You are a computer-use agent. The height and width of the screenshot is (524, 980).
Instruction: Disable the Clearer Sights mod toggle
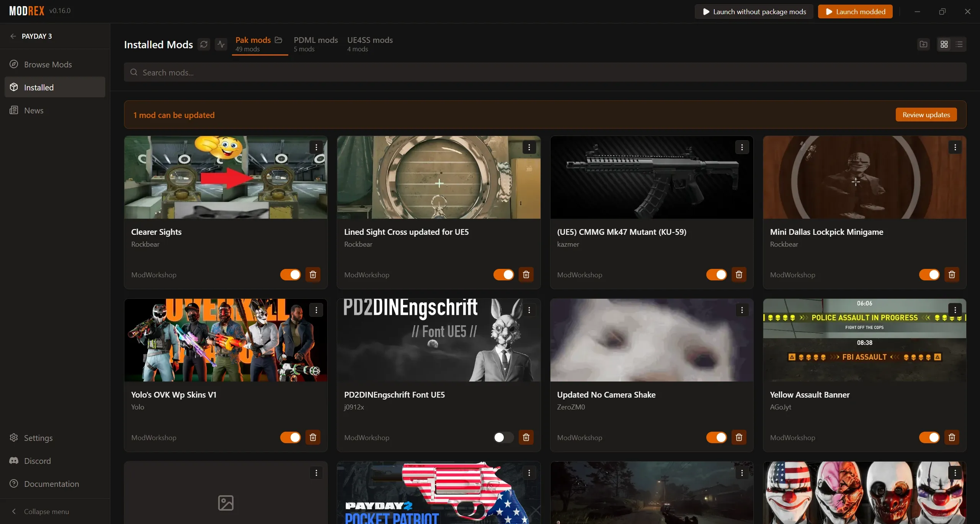pos(291,275)
